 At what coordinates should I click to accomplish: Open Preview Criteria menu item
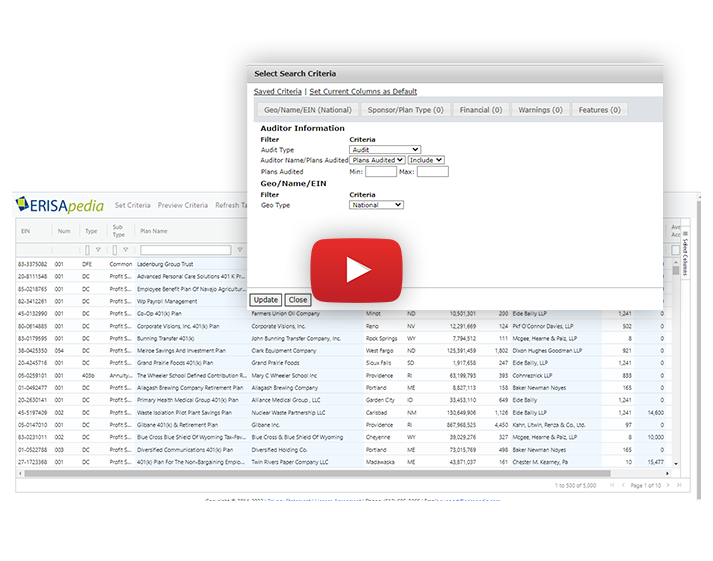[x=183, y=205]
